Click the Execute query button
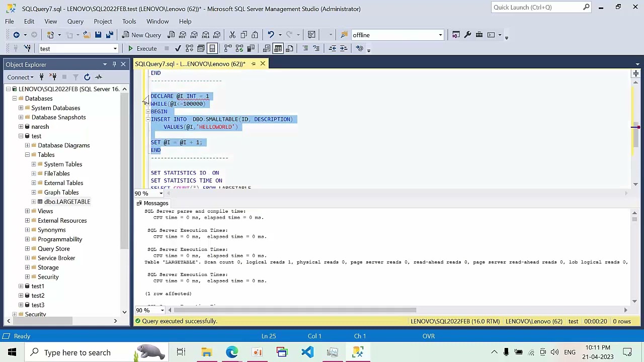The image size is (644, 362). point(142,48)
